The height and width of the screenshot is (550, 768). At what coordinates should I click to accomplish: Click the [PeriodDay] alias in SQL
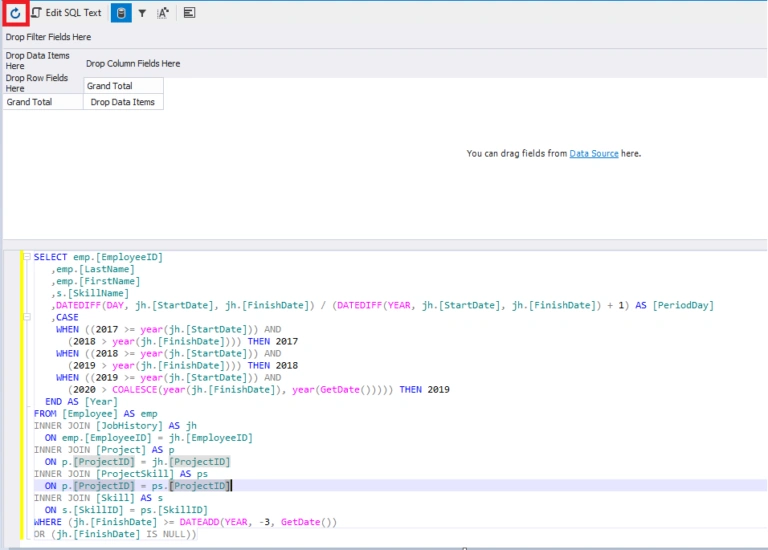tap(683, 305)
